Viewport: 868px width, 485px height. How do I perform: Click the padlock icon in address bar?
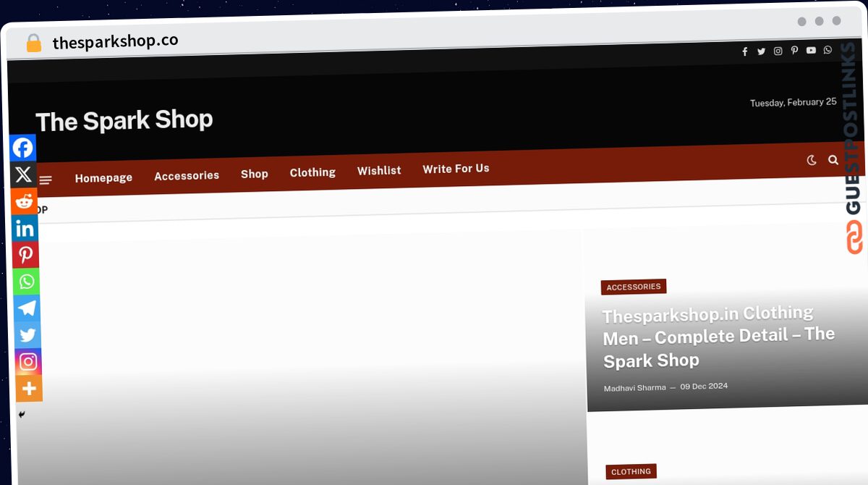(x=34, y=43)
